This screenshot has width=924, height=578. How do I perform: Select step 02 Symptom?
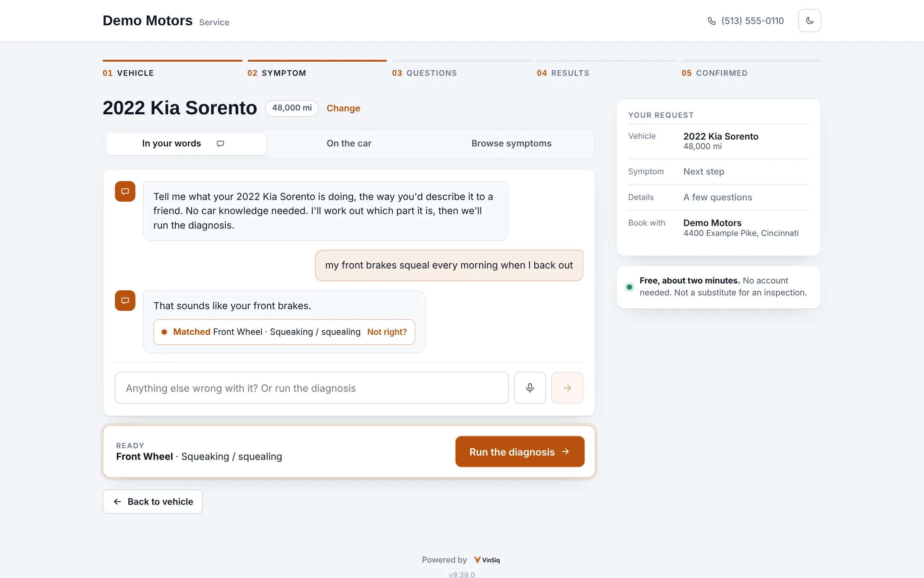[x=317, y=69]
